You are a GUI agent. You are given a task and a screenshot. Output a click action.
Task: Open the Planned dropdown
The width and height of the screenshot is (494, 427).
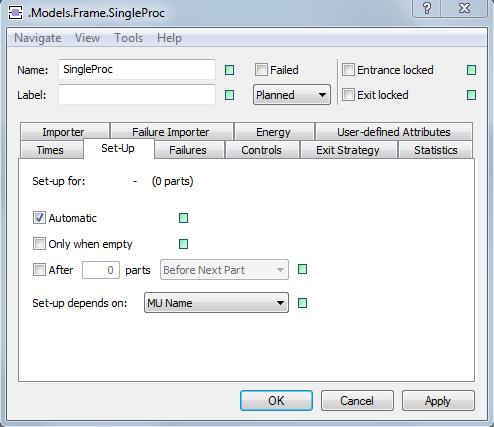292,95
